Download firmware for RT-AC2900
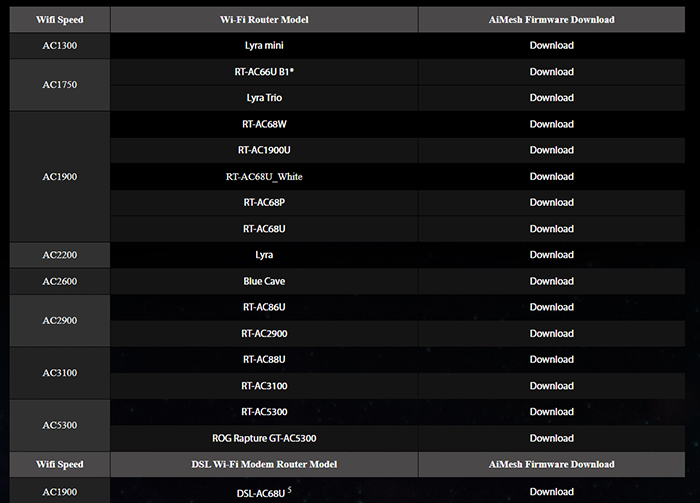700x503 pixels. click(x=551, y=333)
